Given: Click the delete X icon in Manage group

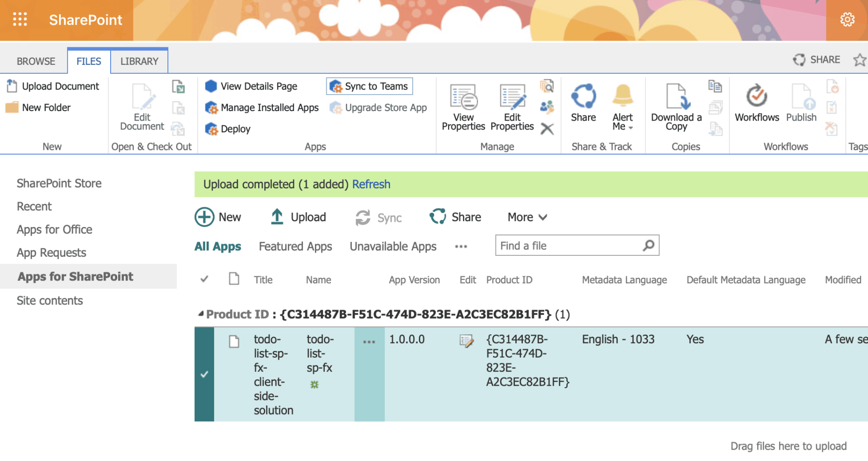Looking at the screenshot, I should (547, 129).
